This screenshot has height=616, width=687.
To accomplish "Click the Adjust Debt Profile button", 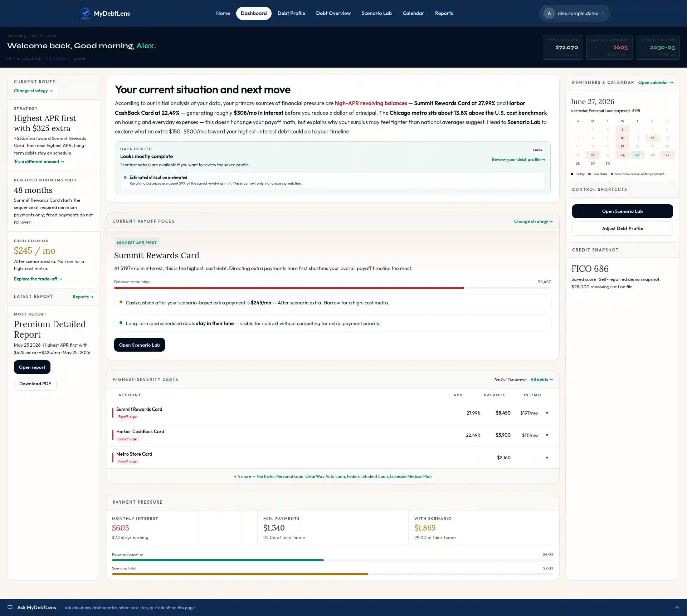I will [622, 229].
